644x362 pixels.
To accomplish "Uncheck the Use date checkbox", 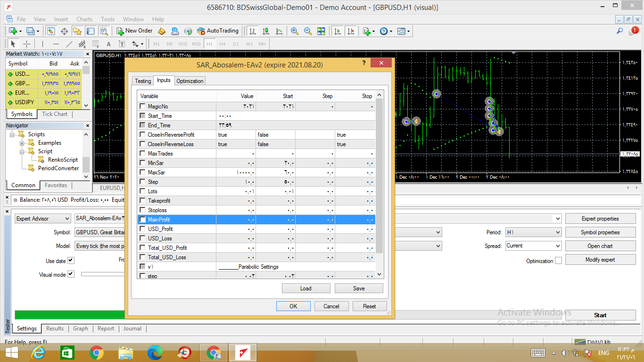I will [71, 261].
